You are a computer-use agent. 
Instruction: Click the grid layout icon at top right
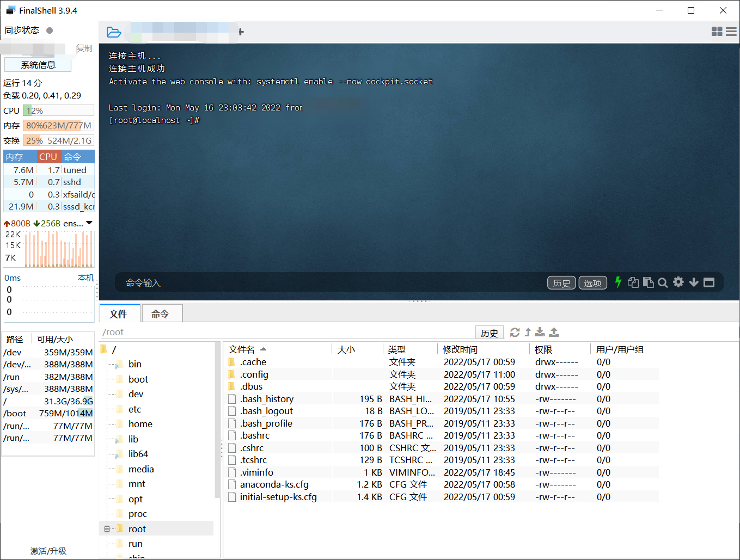[x=717, y=31]
